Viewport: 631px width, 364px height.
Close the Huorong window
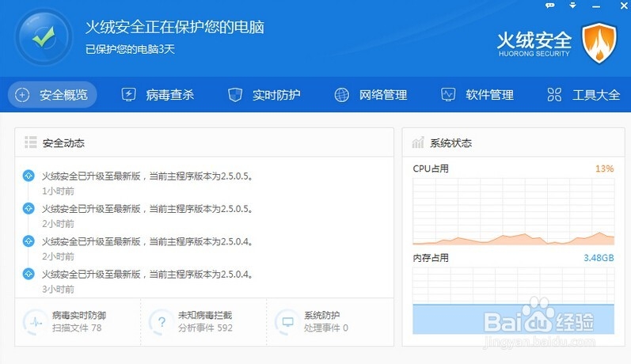pos(623,6)
